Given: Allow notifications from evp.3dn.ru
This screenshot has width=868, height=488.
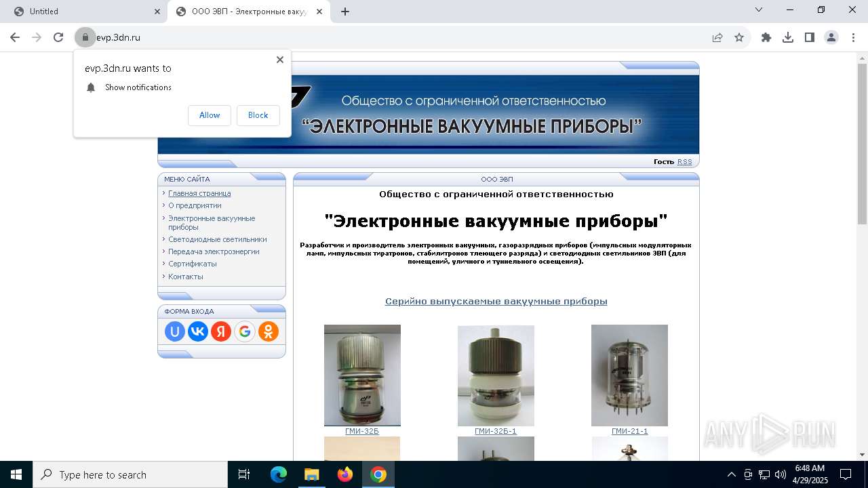Looking at the screenshot, I should (x=210, y=115).
